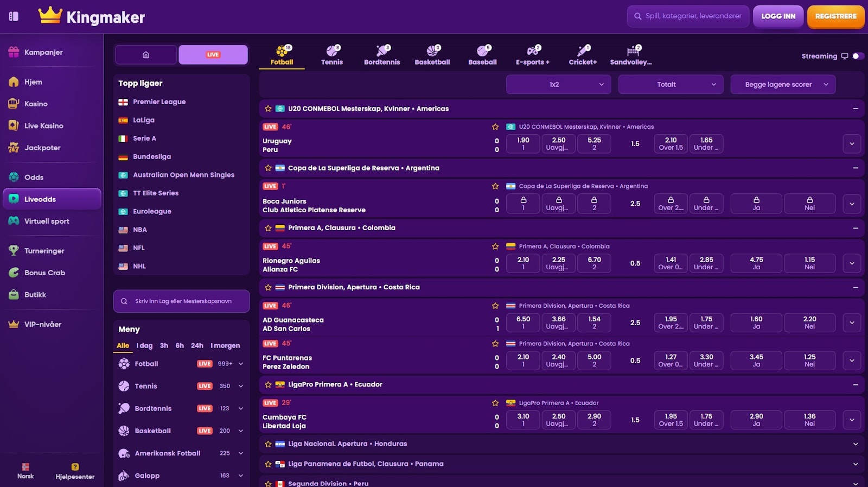Click the team or championship search field
The width and height of the screenshot is (868, 487).
pos(182,301)
